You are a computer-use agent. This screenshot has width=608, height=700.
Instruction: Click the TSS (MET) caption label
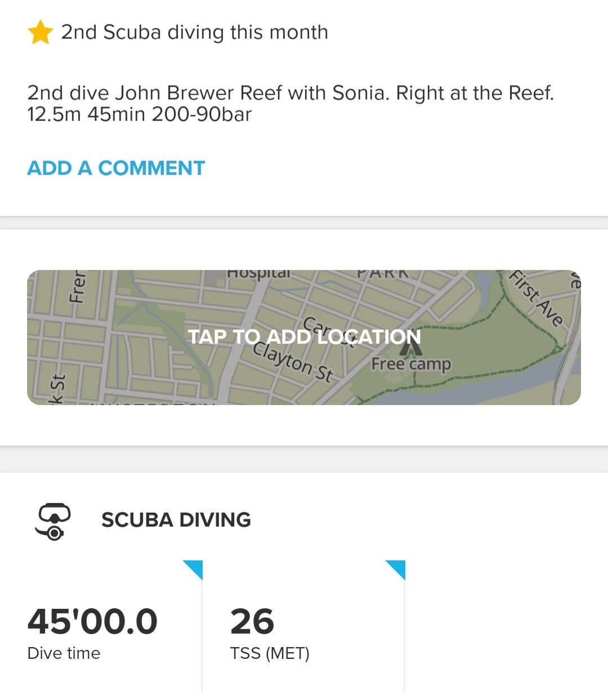[x=270, y=653]
